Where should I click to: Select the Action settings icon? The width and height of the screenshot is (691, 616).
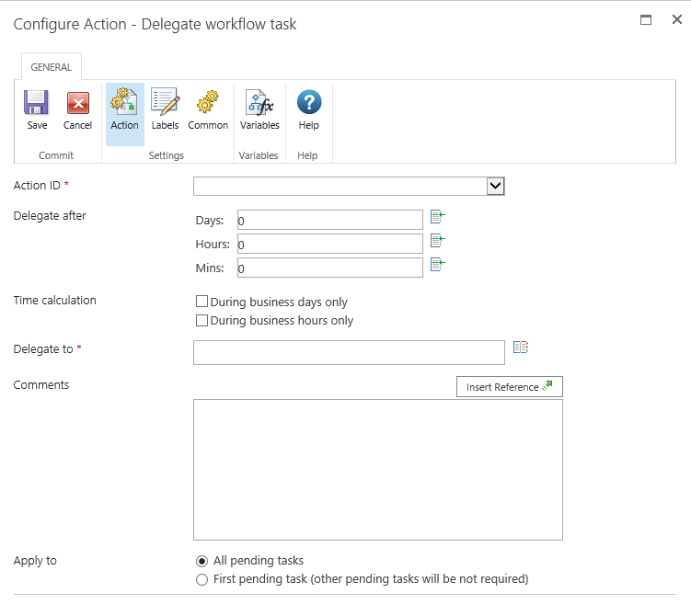pyautogui.click(x=124, y=103)
